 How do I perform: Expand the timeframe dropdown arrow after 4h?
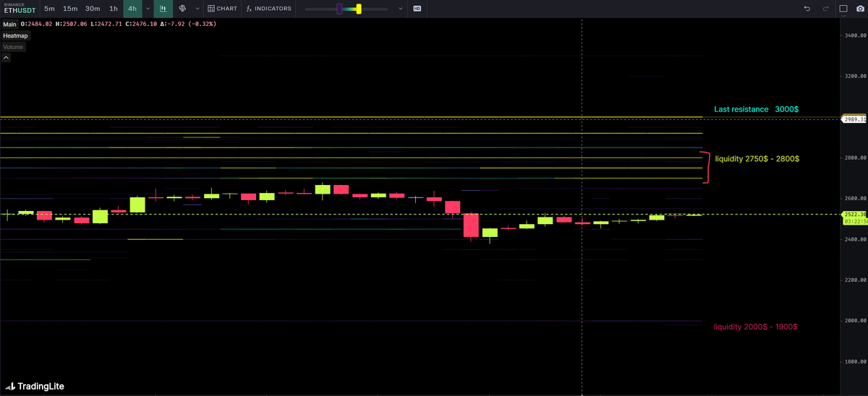(x=148, y=9)
